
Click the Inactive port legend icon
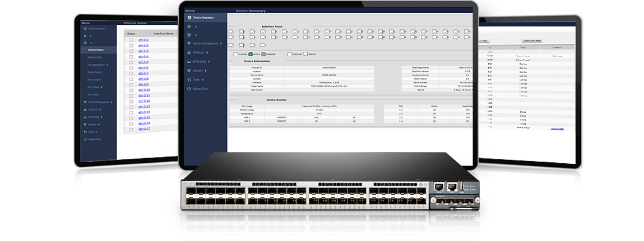coord(236,54)
